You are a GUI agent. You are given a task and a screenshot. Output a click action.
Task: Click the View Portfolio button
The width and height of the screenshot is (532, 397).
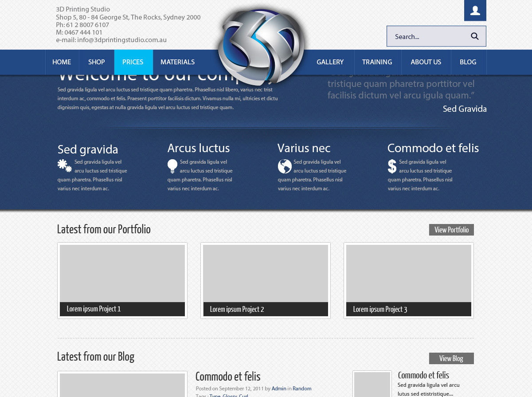click(451, 230)
